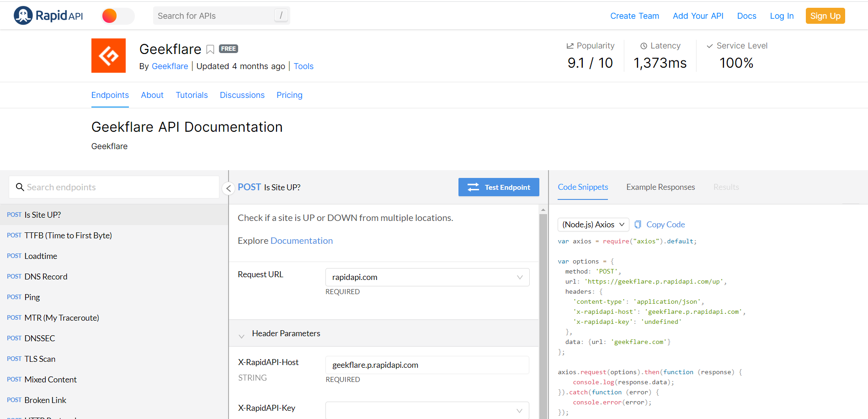Toggle the orange theme switch

[117, 16]
